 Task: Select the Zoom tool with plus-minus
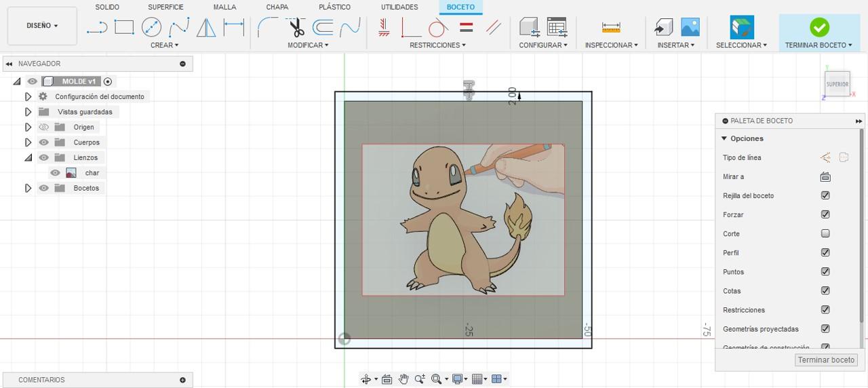click(420, 379)
